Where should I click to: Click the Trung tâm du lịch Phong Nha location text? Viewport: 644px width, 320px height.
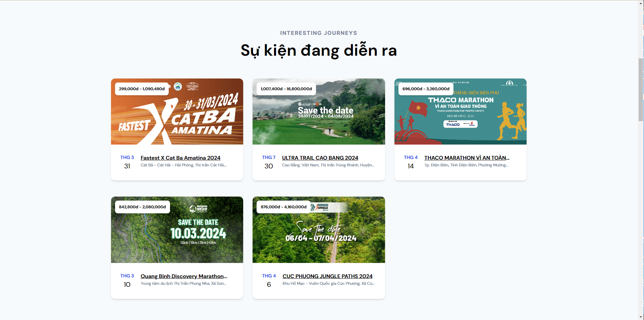pyautogui.click(x=183, y=283)
